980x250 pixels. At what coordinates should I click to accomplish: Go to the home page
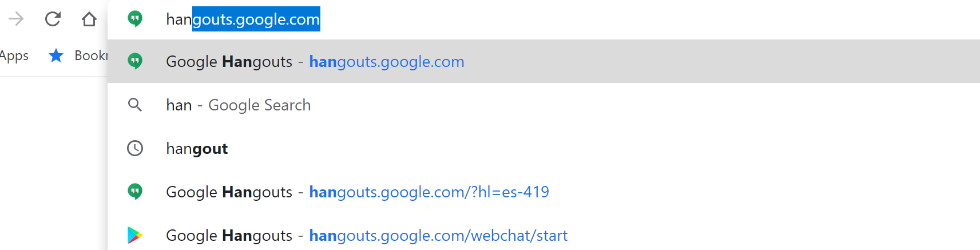point(89,19)
